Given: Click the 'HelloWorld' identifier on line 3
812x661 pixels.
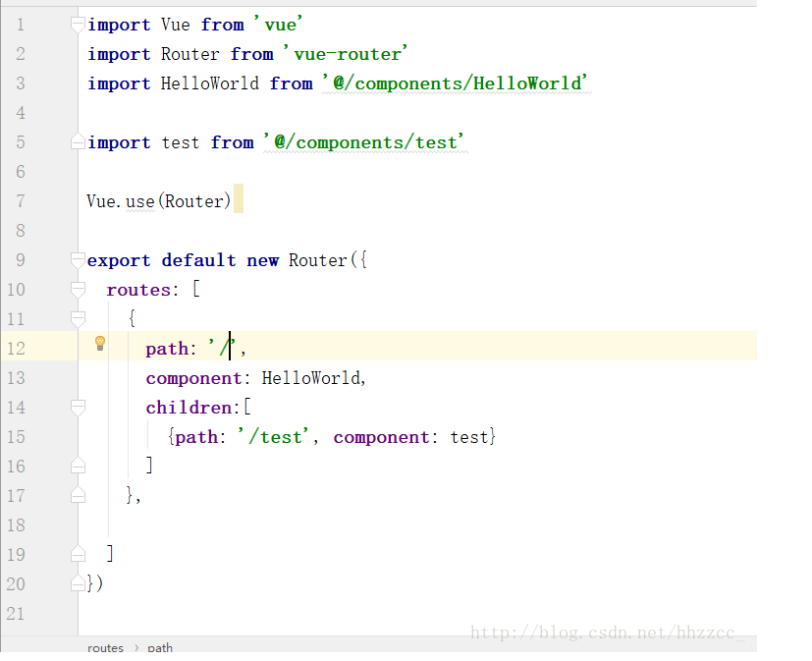Looking at the screenshot, I should click(210, 83).
